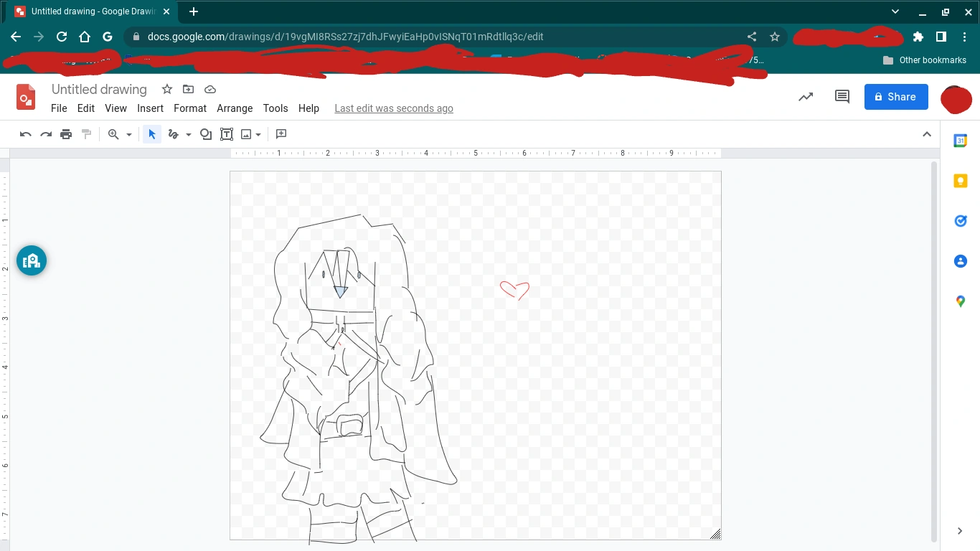Viewport: 980px width, 551px height.
Task: Open Google Maps in the side panel
Action: click(x=960, y=301)
